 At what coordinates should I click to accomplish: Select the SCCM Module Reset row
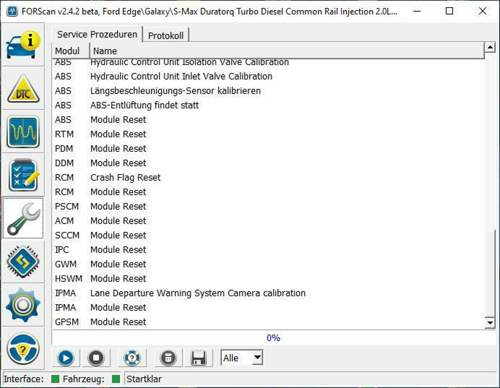(x=268, y=235)
